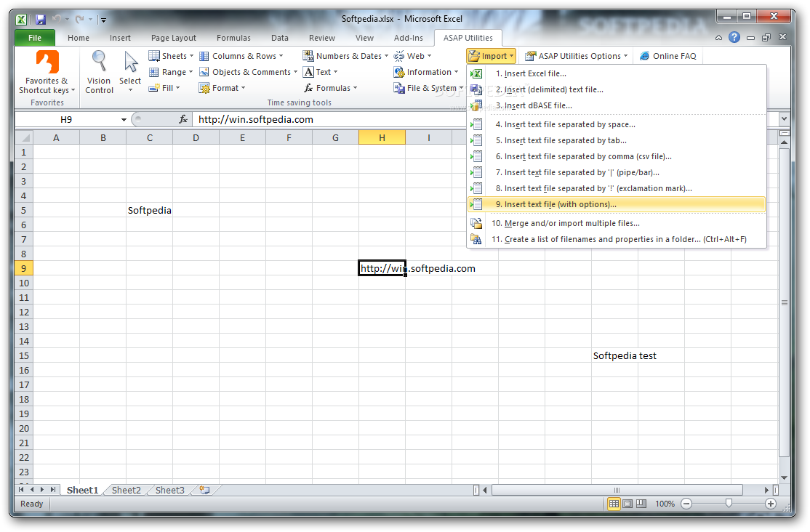Switch to the Add-Ins tab
The image size is (810, 532).
[x=408, y=38]
